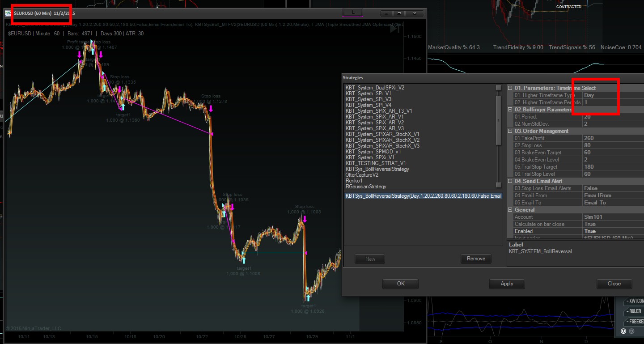644x344 pixels.
Task: Edit the 02.StopLoss value 80
Action: pos(613,145)
